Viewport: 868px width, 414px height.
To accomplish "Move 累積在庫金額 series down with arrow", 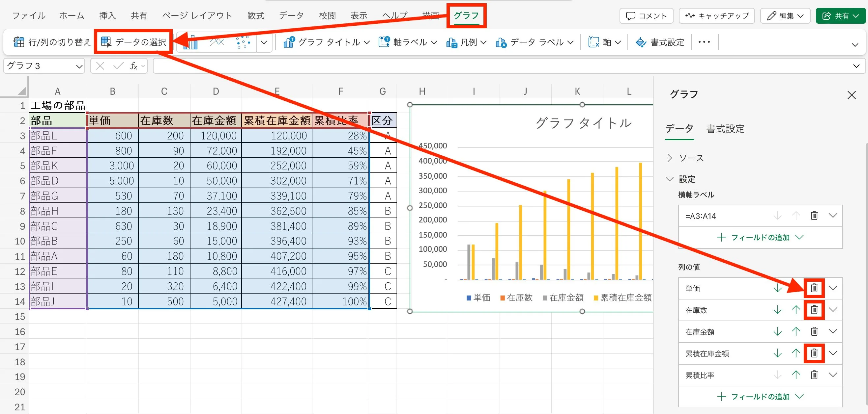I will click(777, 353).
